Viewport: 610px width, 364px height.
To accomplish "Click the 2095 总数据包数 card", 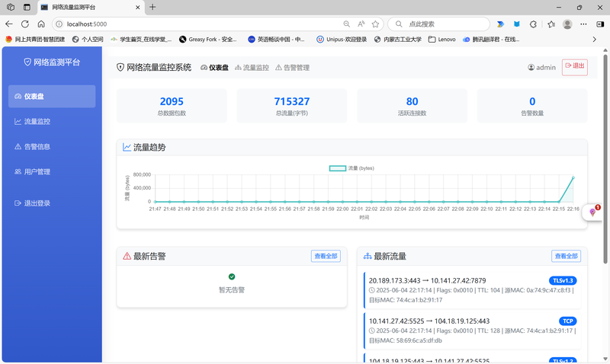I will (172, 106).
